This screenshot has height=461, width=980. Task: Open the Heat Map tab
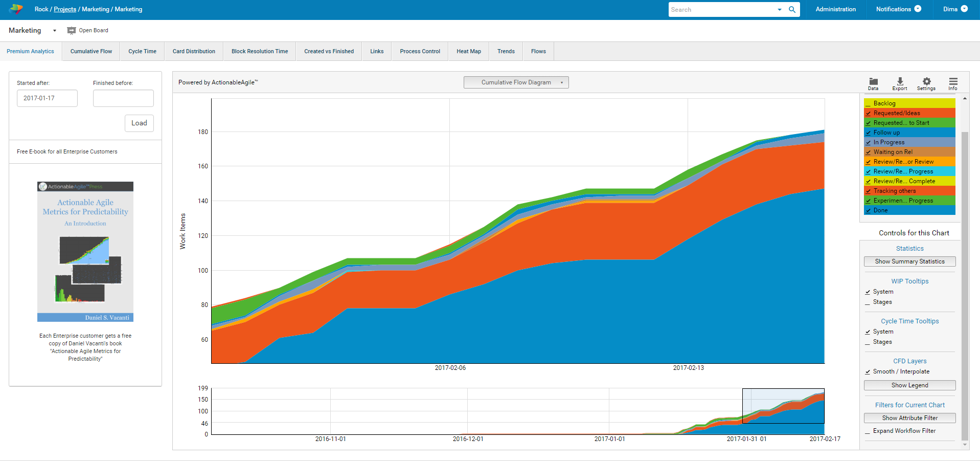[x=468, y=51]
